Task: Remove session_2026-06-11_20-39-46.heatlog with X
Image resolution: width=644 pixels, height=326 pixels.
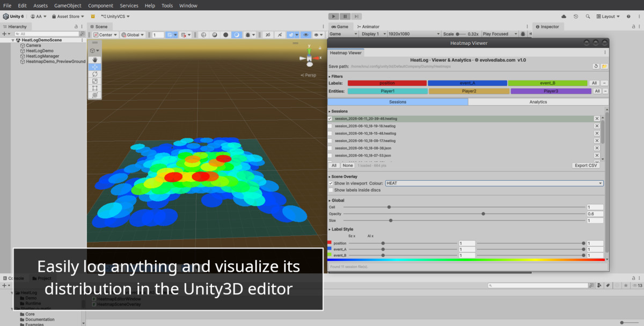Action: 597,118
